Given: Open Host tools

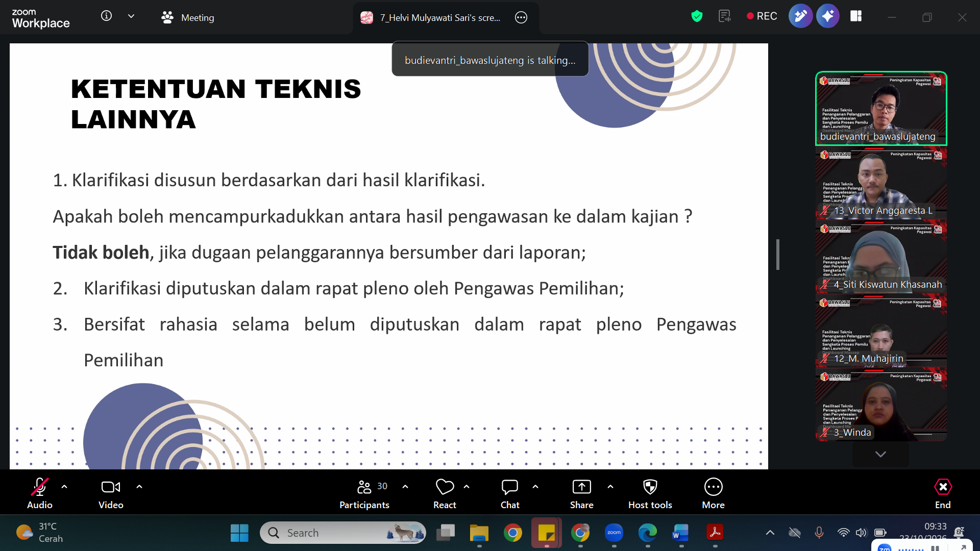Looking at the screenshot, I should [x=650, y=493].
